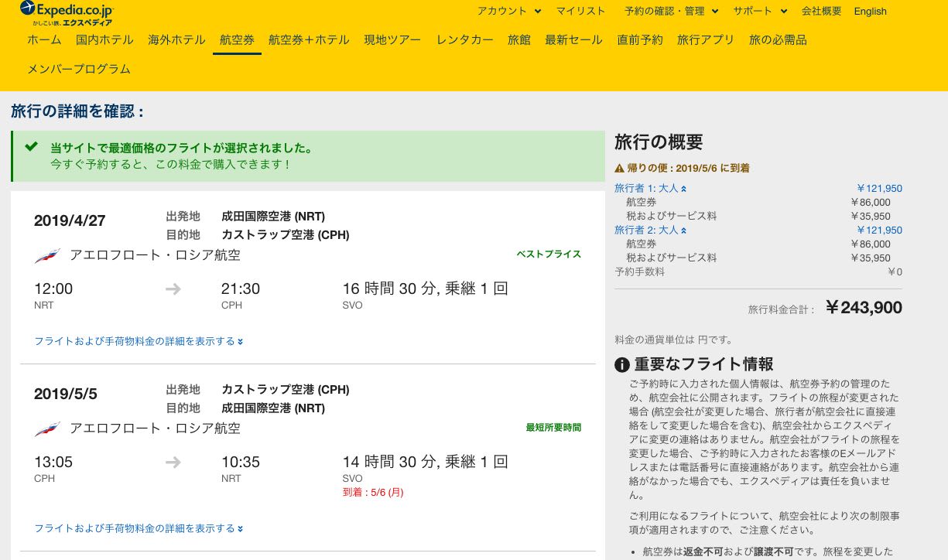The height and width of the screenshot is (560, 948).
Task: Click the 14 時間 30 分, 乗継 1 回 duration
Action: pos(426,462)
